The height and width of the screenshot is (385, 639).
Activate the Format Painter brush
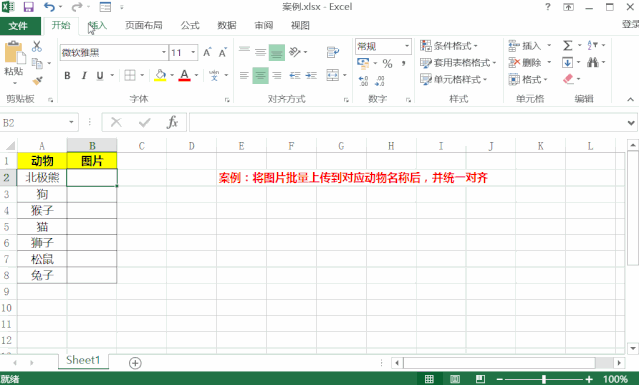pyautogui.click(x=37, y=81)
